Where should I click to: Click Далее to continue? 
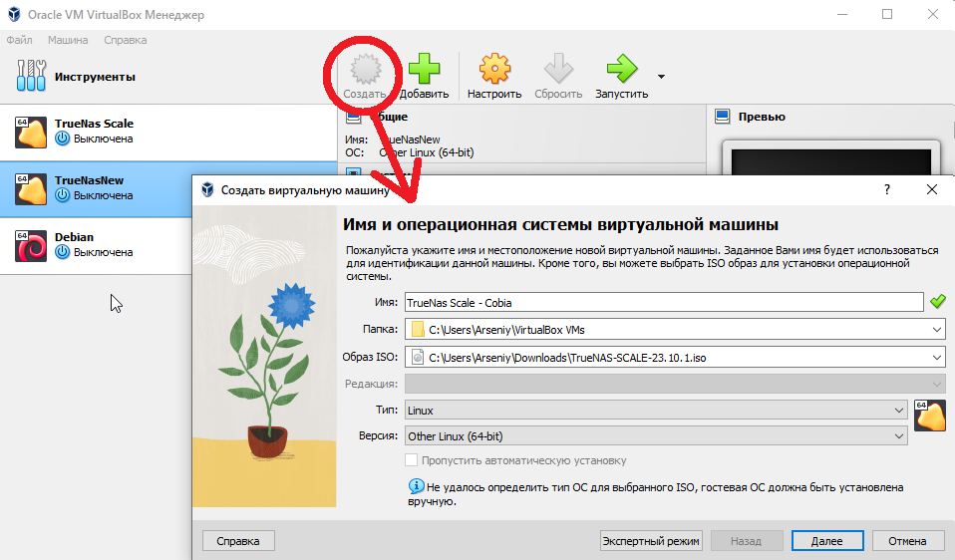pyautogui.click(x=827, y=540)
